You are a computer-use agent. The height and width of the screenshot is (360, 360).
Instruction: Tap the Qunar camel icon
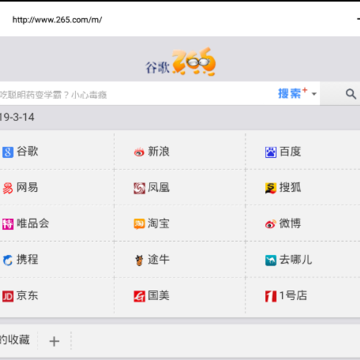(271, 260)
